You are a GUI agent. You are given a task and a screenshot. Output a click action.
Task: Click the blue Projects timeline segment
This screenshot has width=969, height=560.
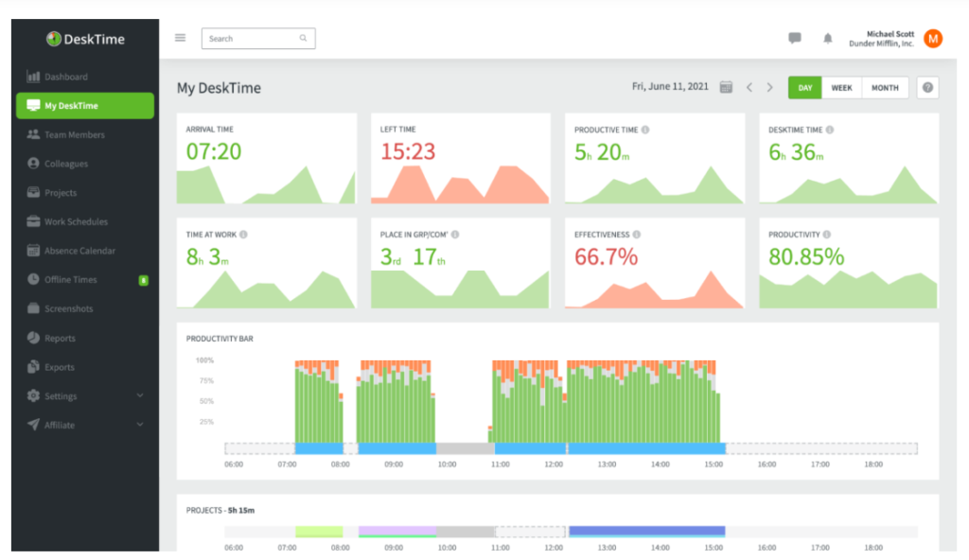(646, 531)
